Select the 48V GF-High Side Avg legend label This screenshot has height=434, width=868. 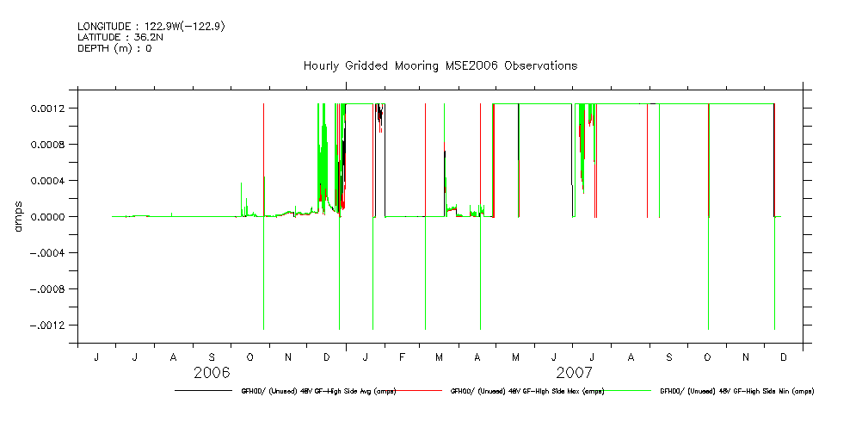pos(318,391)
